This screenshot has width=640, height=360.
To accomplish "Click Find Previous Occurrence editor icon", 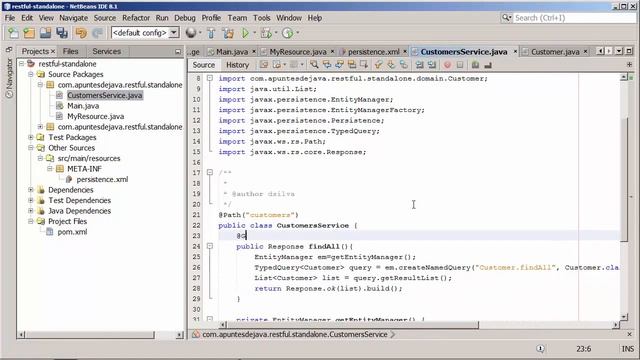I will tap(327, 64).
